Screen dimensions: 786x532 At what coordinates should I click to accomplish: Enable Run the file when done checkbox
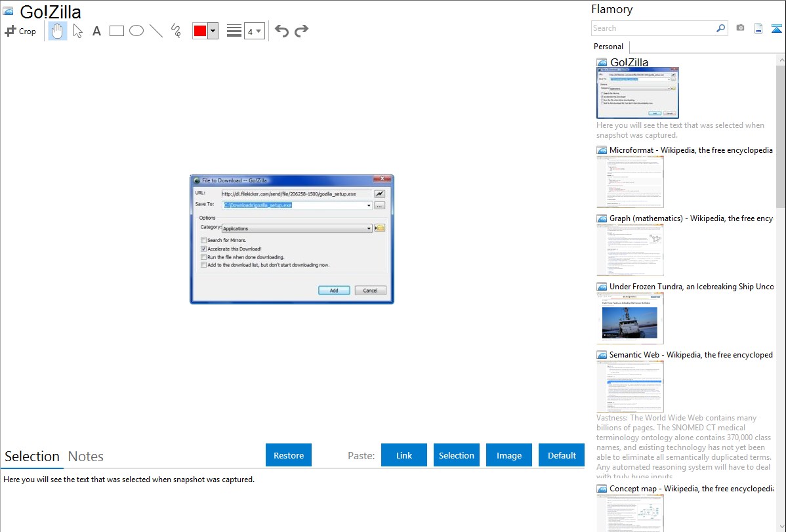coord(203,256)
